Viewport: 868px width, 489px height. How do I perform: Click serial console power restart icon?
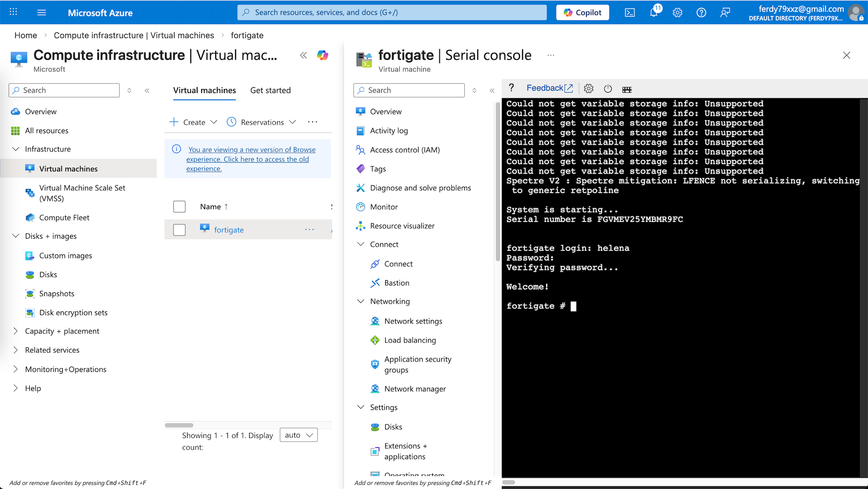pyautogui.click(x=608, y=89)
